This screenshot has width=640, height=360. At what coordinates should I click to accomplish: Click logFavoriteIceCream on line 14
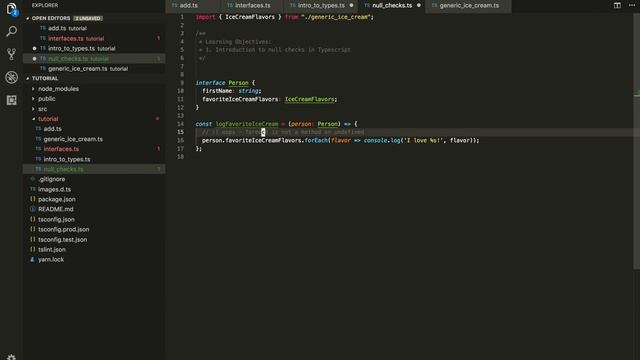[x=247, y=124]
